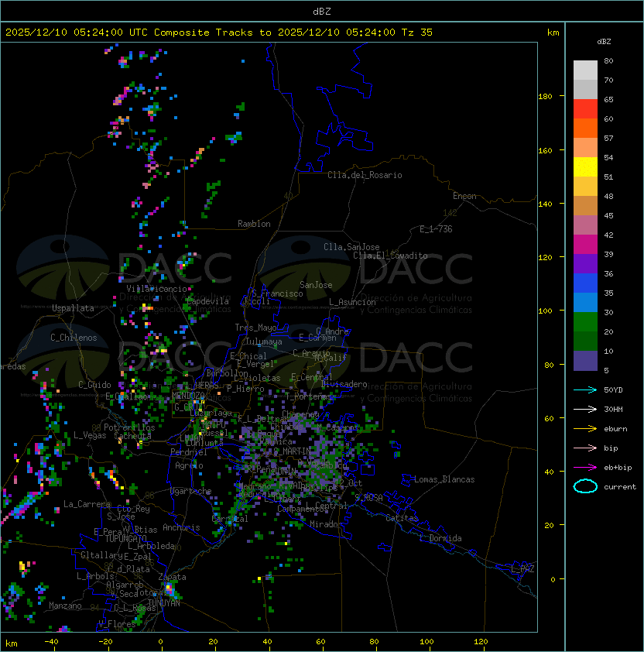Select the light gray top swatch of dBZ scale
The height and width of the screenshot is (652, 644).
point(585,70)
